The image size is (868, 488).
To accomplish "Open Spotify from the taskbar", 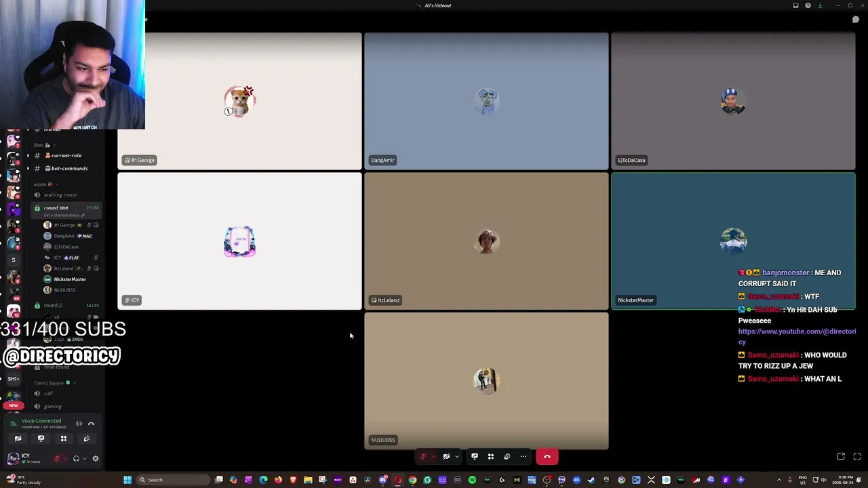I will point(472,480).
